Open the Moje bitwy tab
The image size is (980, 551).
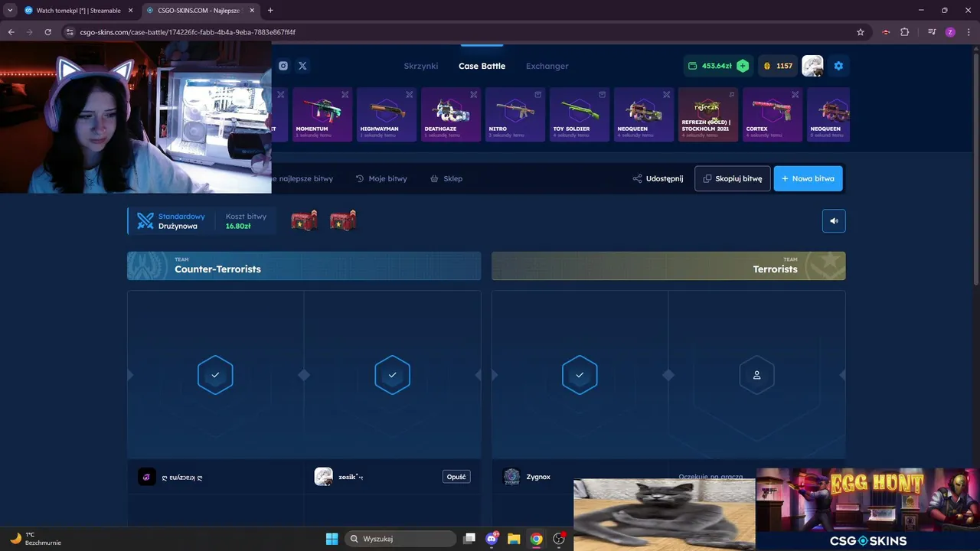(x=381, y=178)
